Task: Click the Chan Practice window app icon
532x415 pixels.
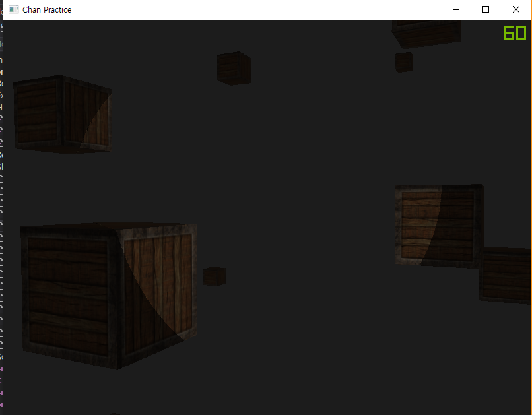Action: (14, 9)
